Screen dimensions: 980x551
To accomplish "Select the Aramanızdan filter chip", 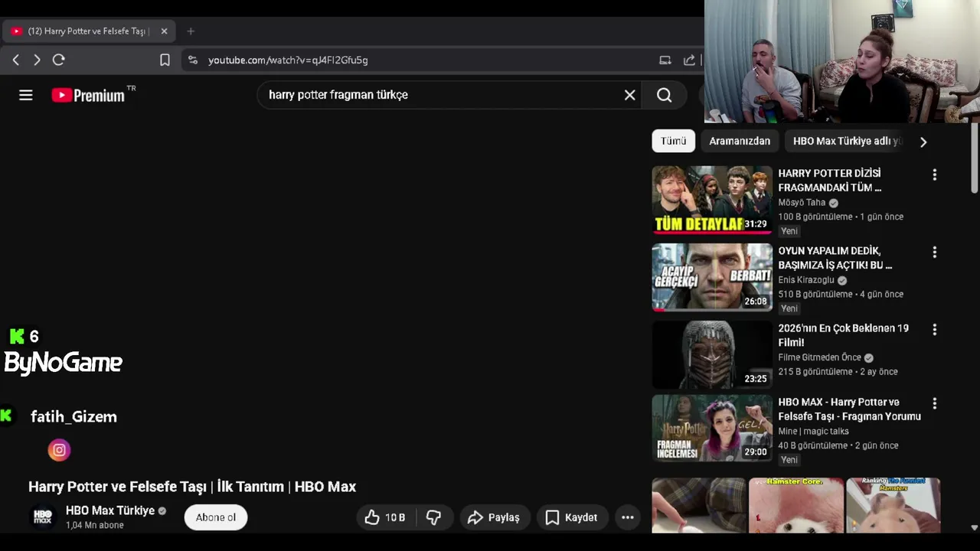I will pyautogui.click(x=740, y=141).
